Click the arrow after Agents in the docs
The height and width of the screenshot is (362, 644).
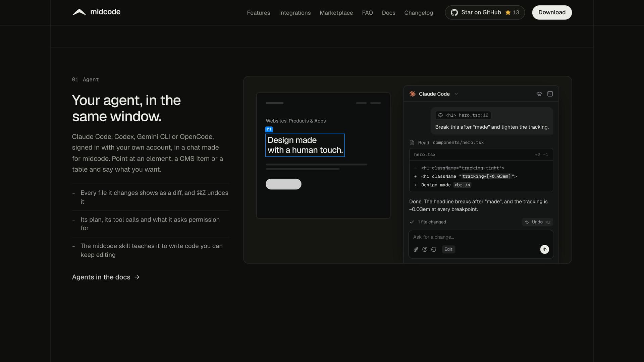tap(137, 277)
